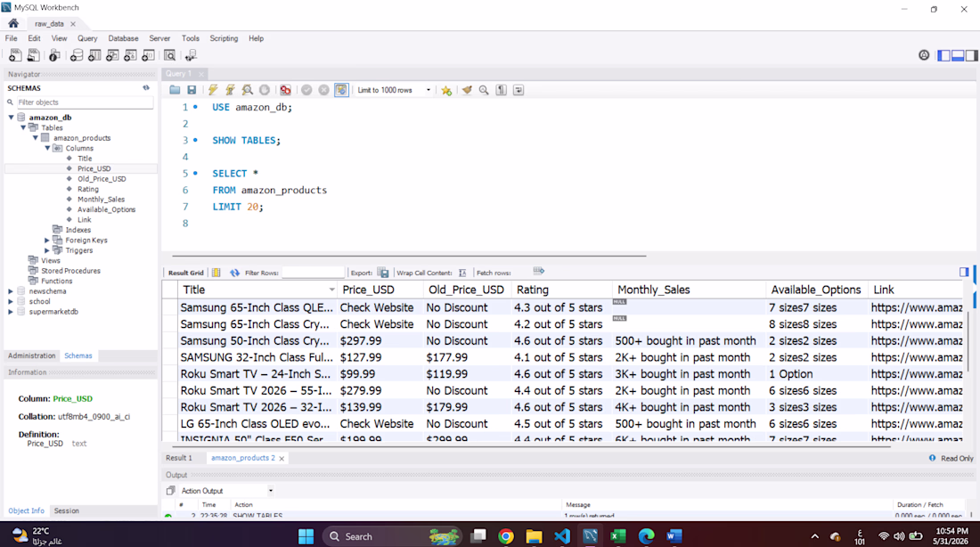This screenshot has height=547, width=980.
Task: Toggle the bottom output panel visibility
Action: point(958,55)
